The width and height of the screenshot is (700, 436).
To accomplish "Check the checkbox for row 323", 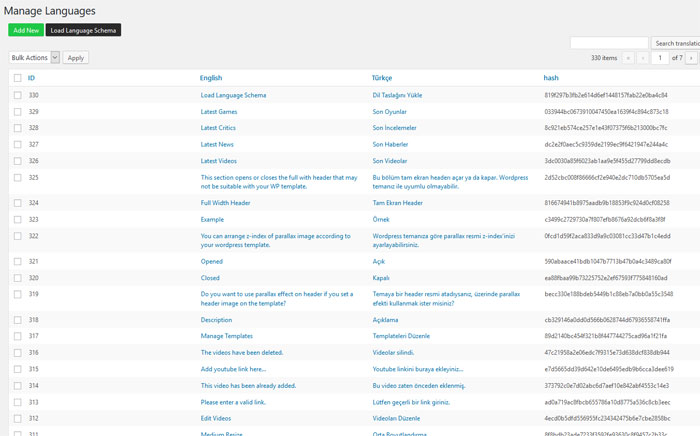I will pyautogui.click(x=17, y=220).
